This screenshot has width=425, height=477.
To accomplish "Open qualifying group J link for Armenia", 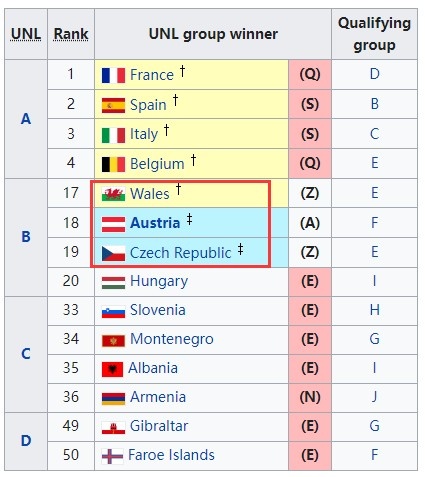I will 375,397.
